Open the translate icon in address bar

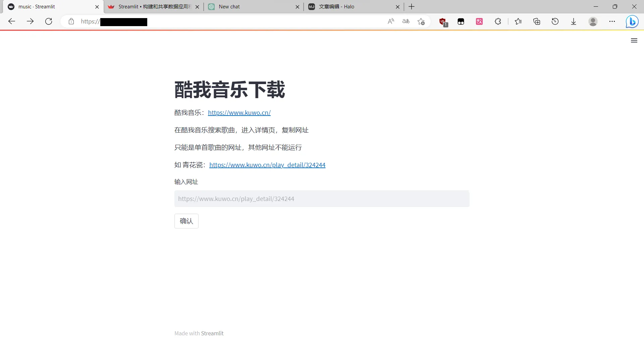pos(406,21)
